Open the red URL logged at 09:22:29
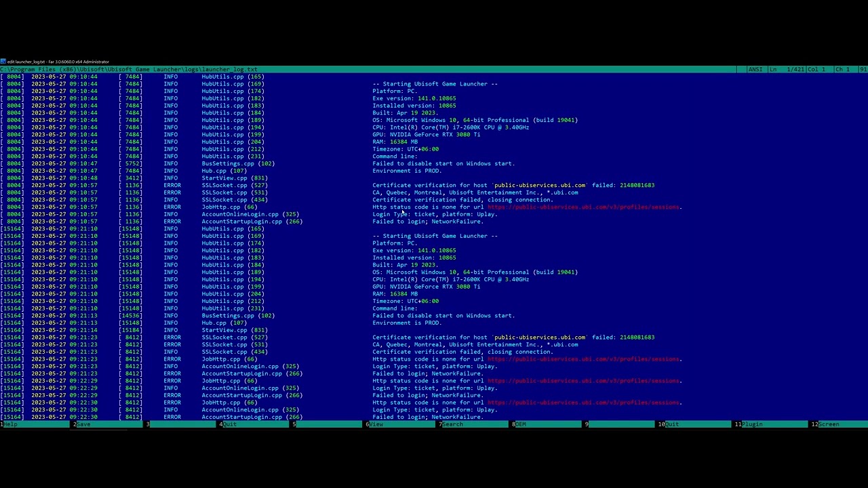This screenshot has width=868, height=488. (584, 381)
